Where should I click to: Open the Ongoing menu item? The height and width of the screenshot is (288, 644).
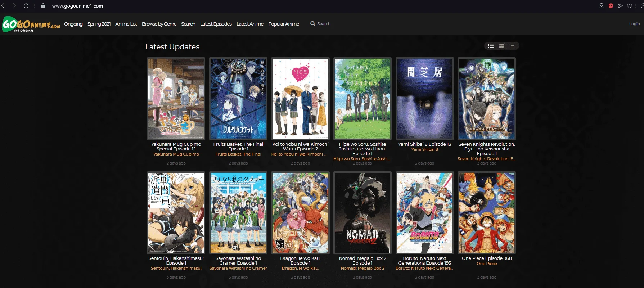(73, 24)
